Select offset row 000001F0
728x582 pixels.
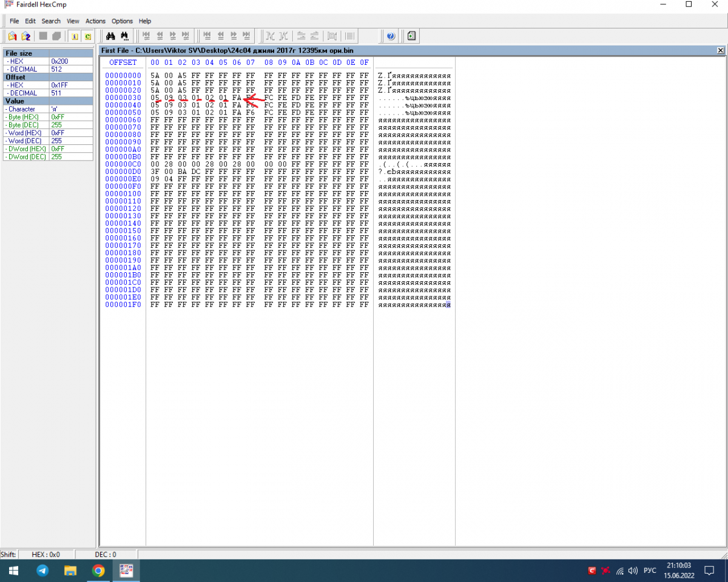point(123,304)
